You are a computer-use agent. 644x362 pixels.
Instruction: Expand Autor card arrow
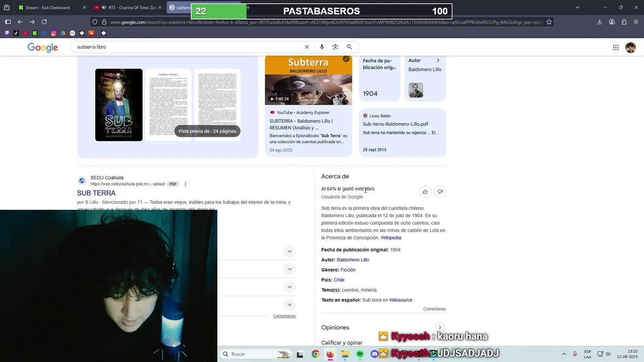click(x=438, y=60)
